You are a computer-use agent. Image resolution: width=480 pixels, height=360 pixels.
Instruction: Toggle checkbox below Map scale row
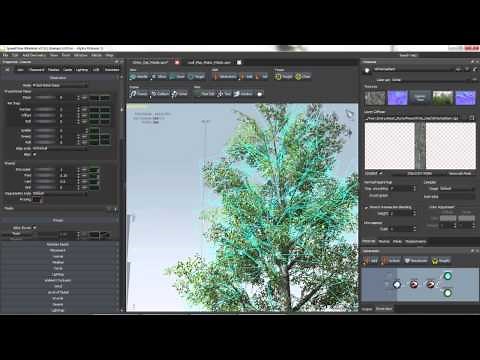click(34, 155)
